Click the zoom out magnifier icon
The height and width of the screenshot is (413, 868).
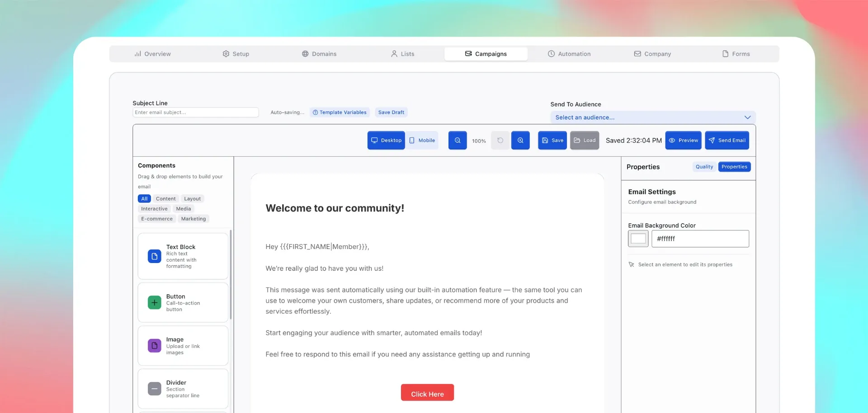pyautogui.click(x=458, y=141)
